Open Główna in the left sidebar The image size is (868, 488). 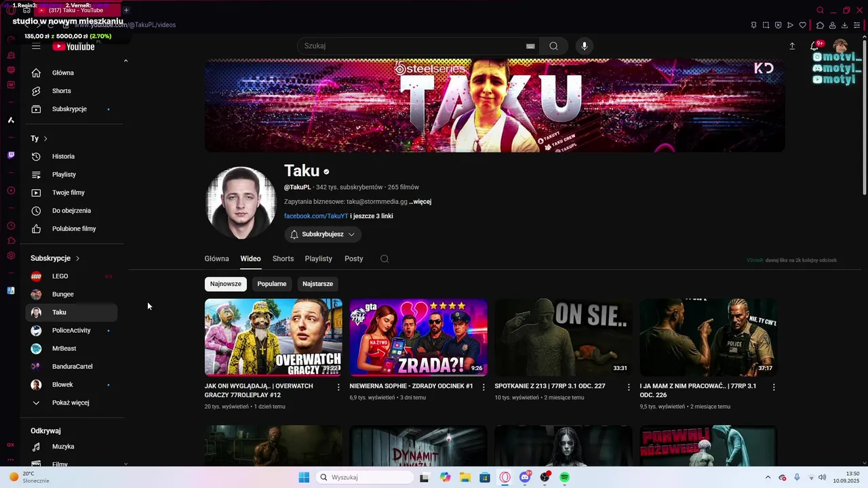71,73
